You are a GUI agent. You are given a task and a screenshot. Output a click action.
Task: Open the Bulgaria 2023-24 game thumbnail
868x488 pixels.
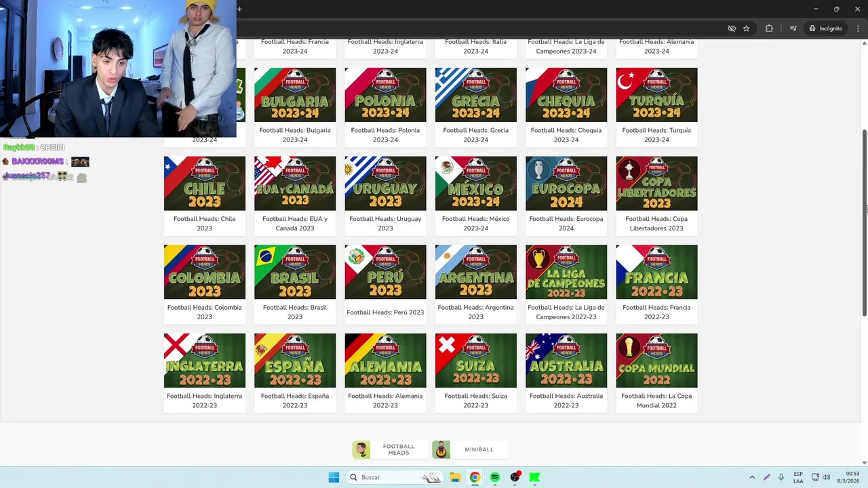[x=295, y=95]
